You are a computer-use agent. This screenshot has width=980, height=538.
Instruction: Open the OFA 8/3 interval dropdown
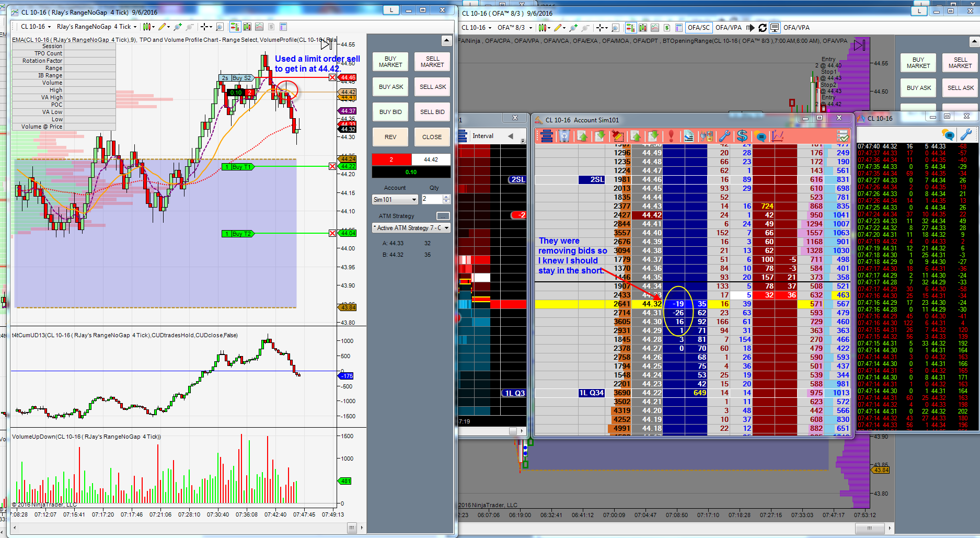point(515,28)
